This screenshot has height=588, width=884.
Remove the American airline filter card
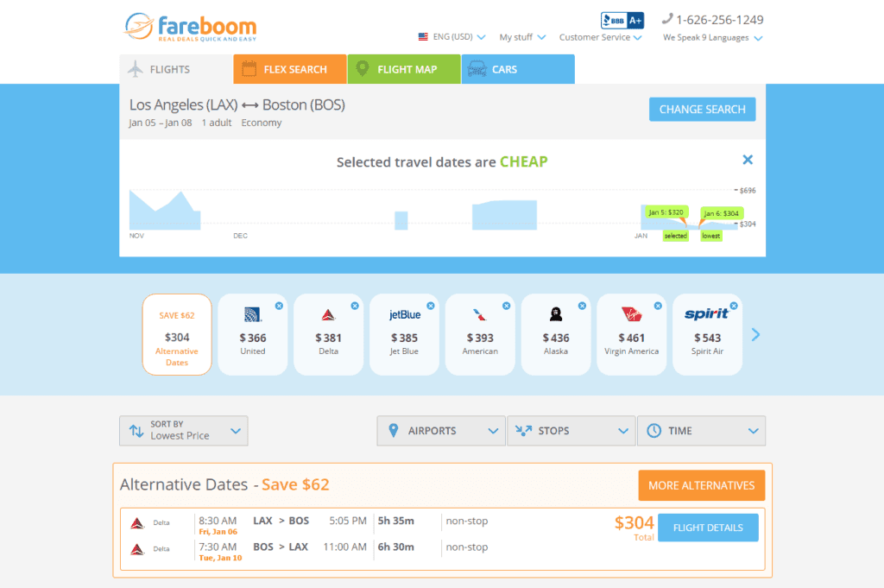(506, 306)
